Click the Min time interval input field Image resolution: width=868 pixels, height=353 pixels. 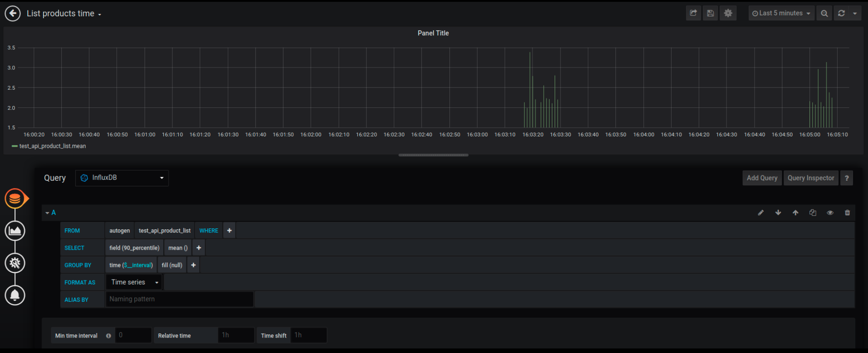point(133,335)
